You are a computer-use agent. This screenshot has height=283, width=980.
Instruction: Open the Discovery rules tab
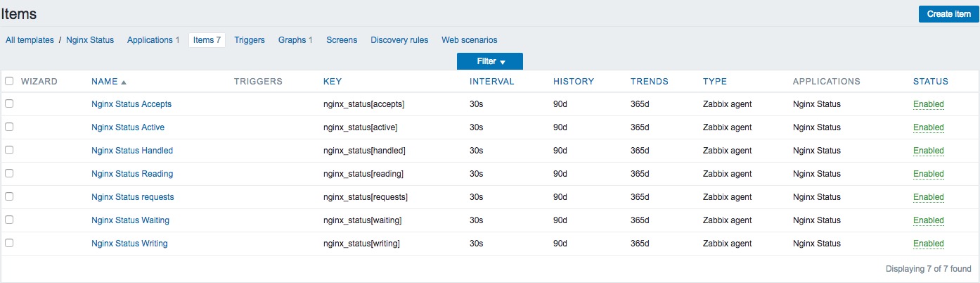click(x=399, y=40)
